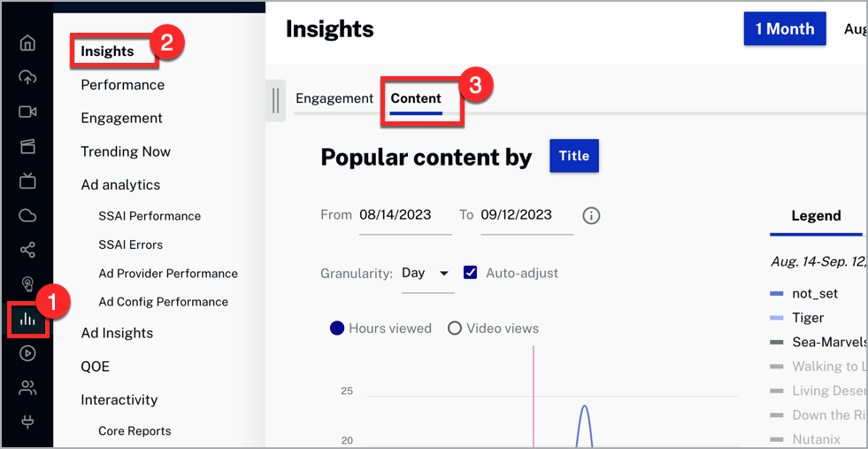This screenshot has width=868, height=449.
Task: Open the Title selector for popular content
Action: [573, 156]
